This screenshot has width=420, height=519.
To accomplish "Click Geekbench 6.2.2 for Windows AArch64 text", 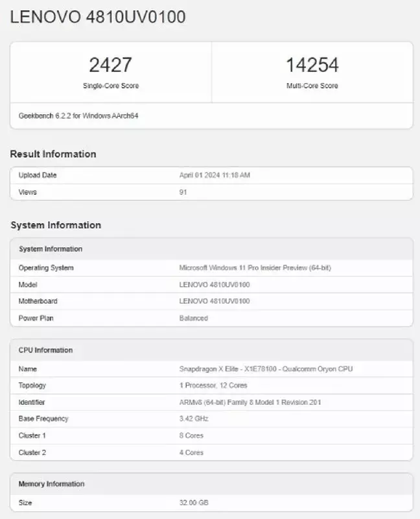I will click(78, 116).
